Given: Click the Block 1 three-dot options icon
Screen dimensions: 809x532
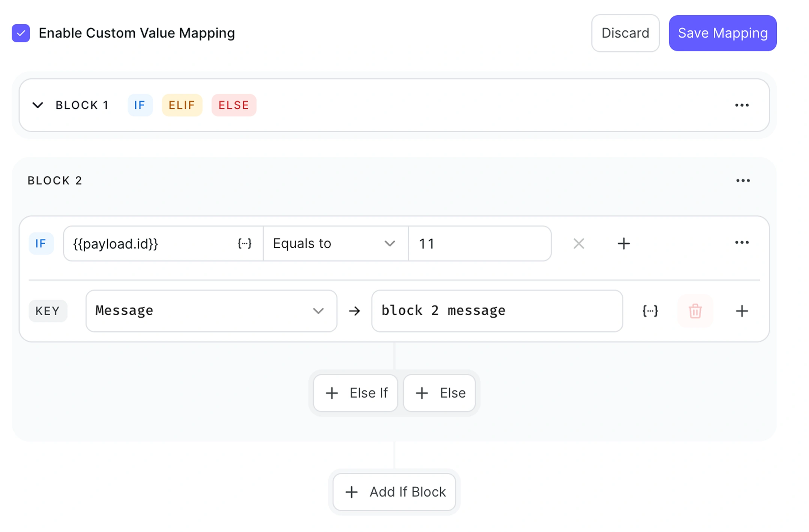Looking at the screenshot, I should 741,105.
